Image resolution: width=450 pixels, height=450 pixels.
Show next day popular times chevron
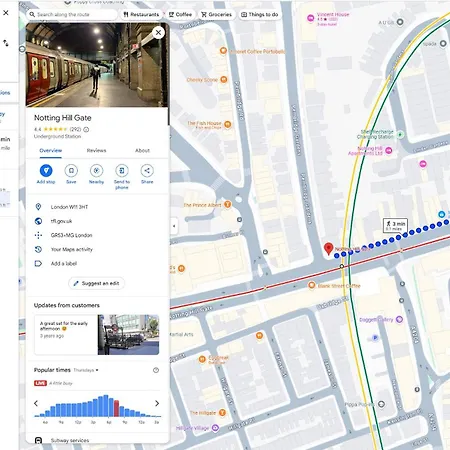[157, 403]
